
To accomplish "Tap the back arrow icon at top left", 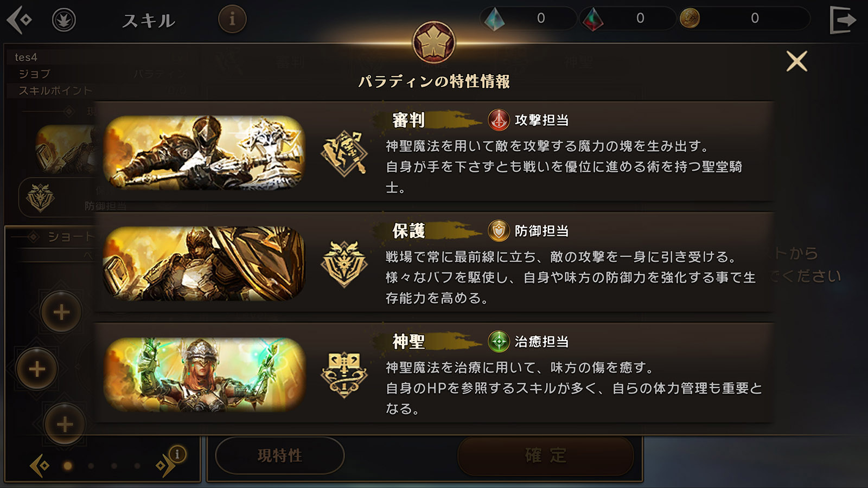I will pyautogui.click(x=20, y=20).
